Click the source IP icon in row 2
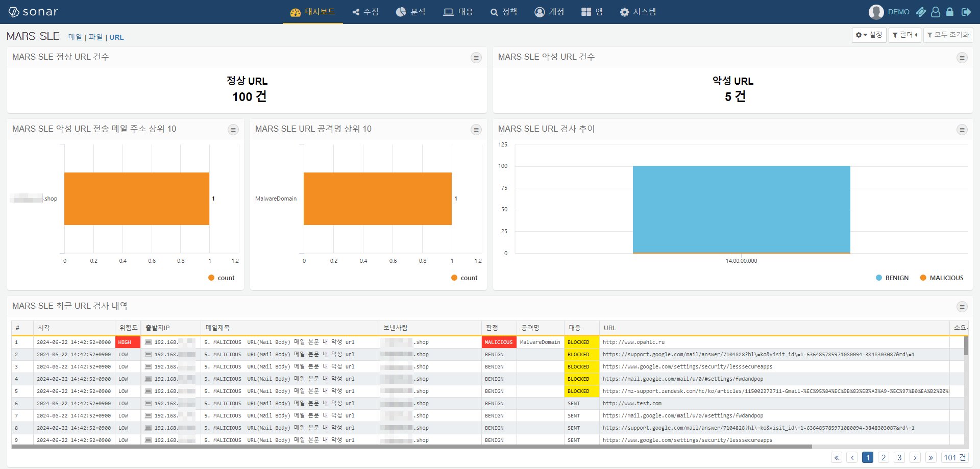 pos(148,355)
